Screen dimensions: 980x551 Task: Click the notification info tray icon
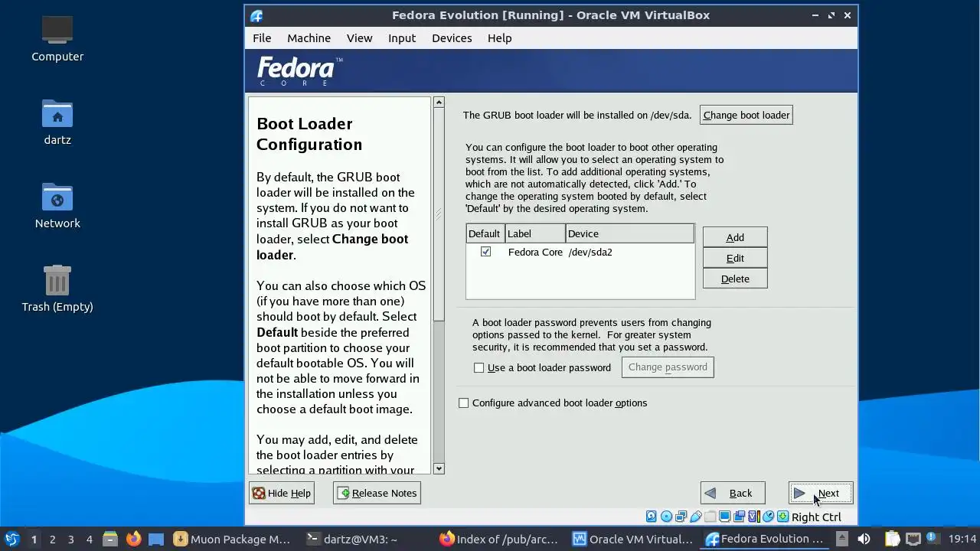[933, 539]
